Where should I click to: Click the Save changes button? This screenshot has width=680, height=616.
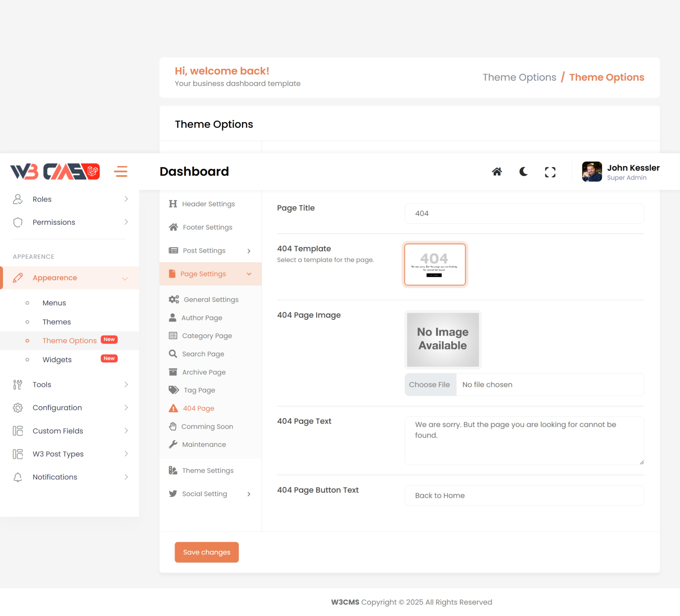(206, 552)
